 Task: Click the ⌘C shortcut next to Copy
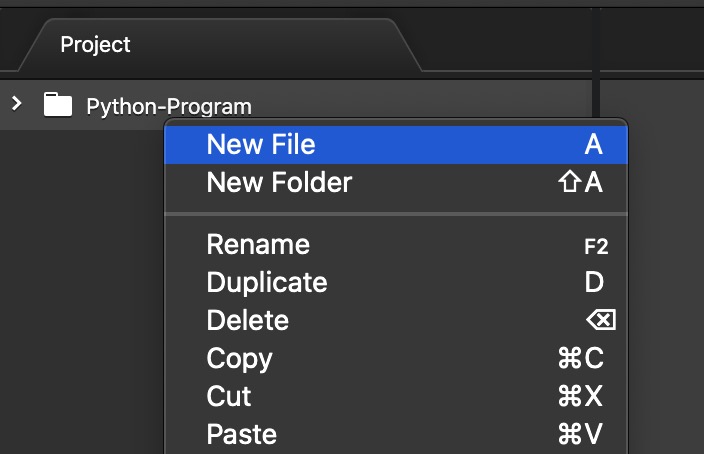[580, 359]
